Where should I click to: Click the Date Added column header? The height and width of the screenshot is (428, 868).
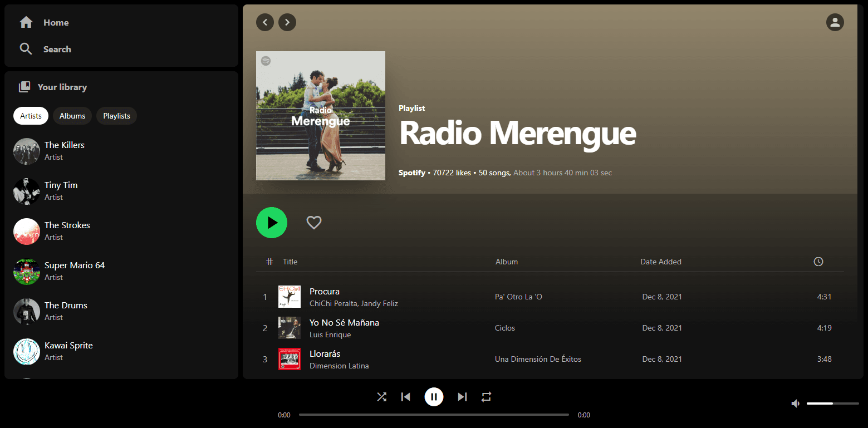[661, 262]
